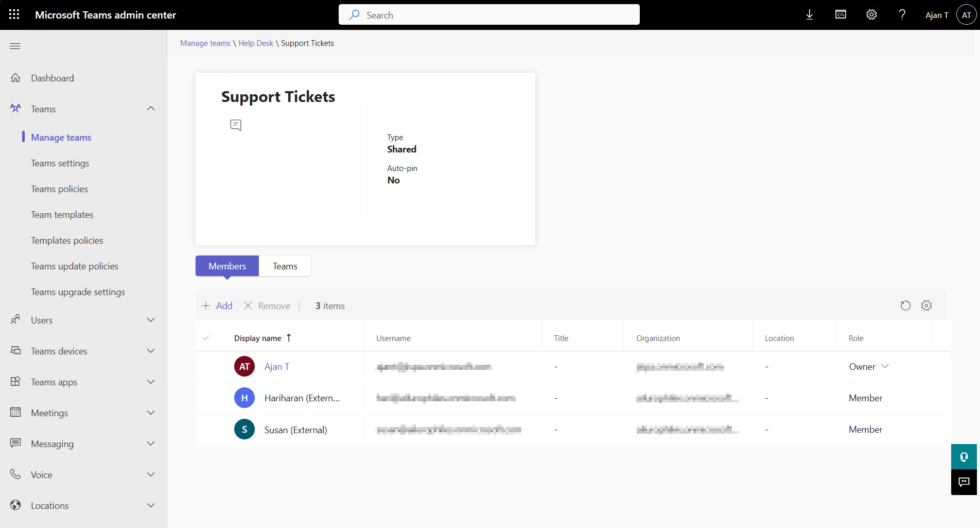Click inside the Search field
The image size is (980, 528).
(x=488, y=14)
